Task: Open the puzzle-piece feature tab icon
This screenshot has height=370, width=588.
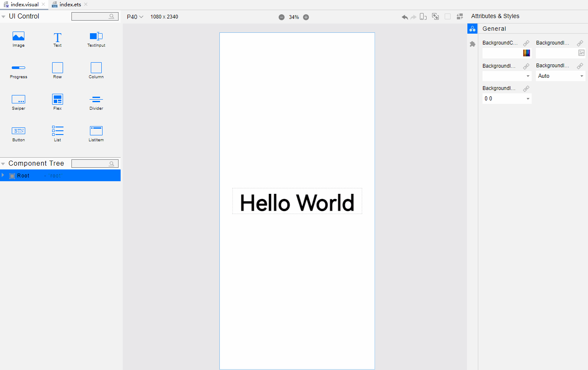Action: pos(472,44)
